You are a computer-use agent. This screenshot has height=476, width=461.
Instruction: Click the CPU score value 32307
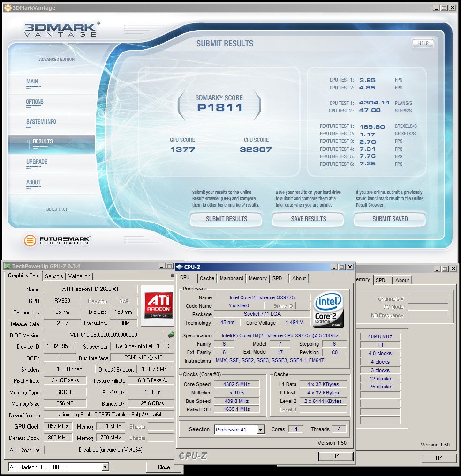(x=256, y=149)
